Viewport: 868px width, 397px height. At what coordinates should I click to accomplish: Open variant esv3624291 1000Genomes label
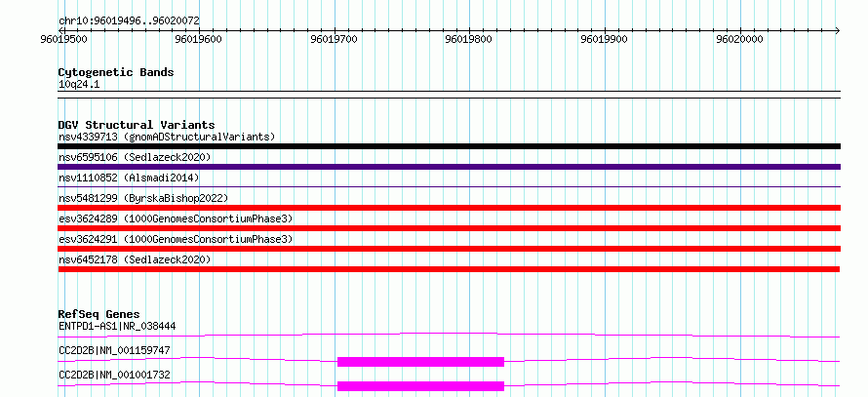pos(176,239)
